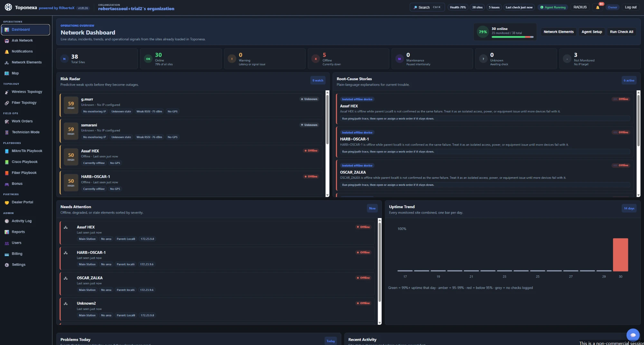Open OSCAR_ZALKA in Needs Attention list

click(x=217, y=284)
